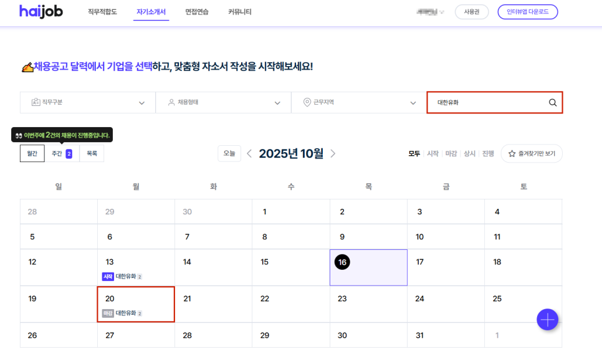602x364 pixels.
Task: Click the 오늘 button
Action: point(229,153)
